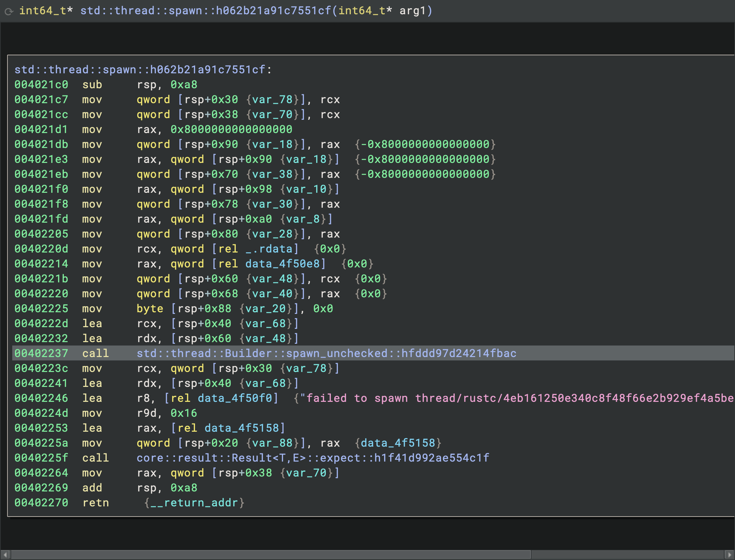Viewport: 735px width, 560px height.
Task: Click arg1 parameter in function header
Action: click(412, 11)
